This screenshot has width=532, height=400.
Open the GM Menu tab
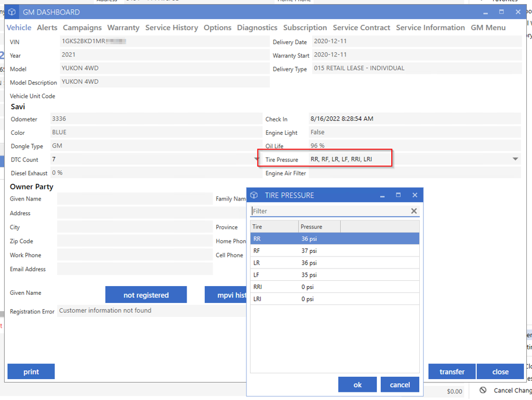pos(488,28)
